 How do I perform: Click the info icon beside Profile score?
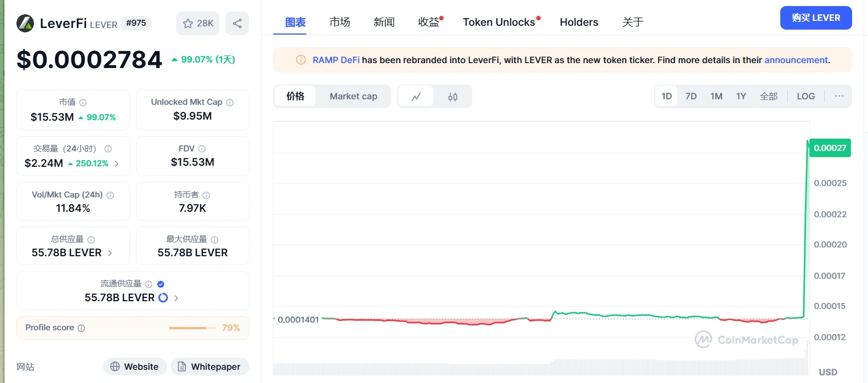[x=81, y=328]
